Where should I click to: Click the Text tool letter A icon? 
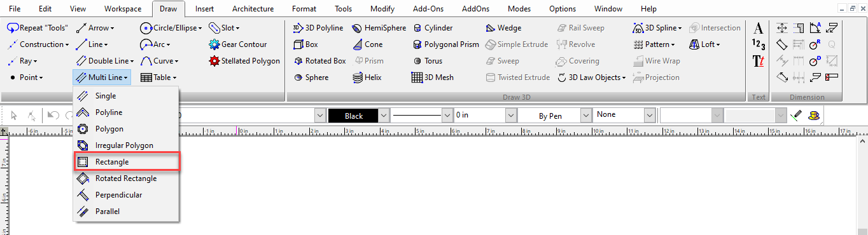(x=758, y=28)
